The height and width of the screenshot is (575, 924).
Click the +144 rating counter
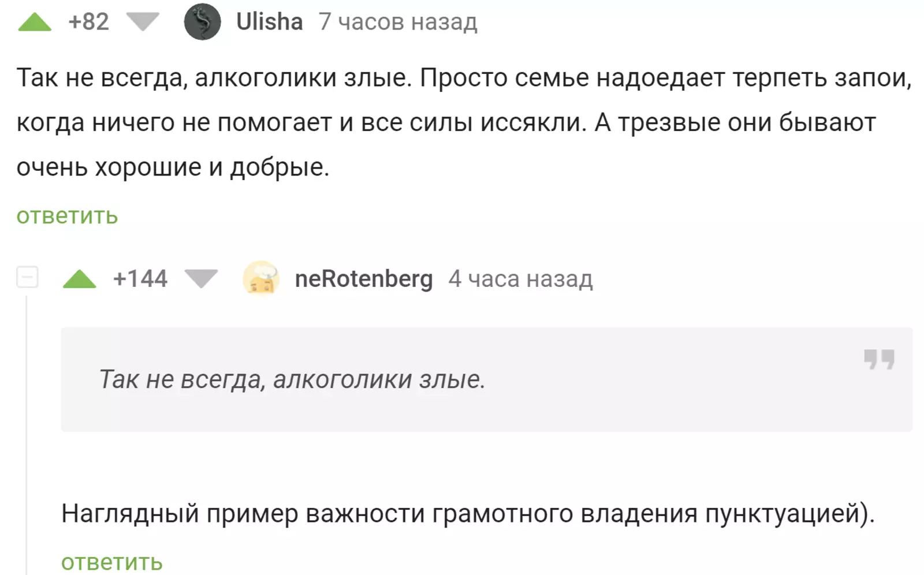click(x=140, y=279)
